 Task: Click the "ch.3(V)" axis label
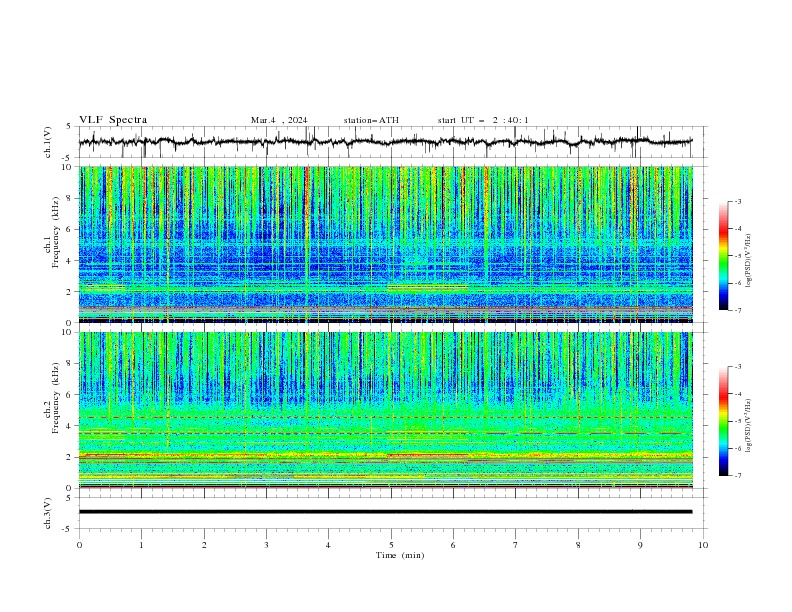tap(48, 513)
